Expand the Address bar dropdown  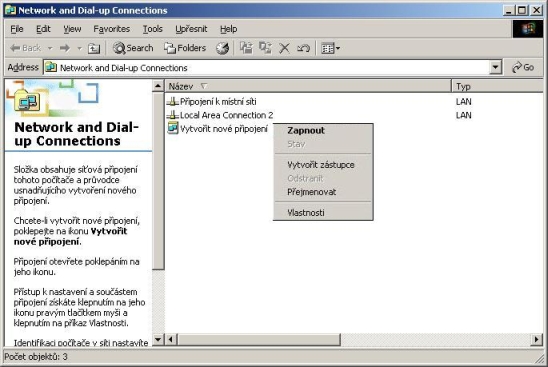(495, 67)
